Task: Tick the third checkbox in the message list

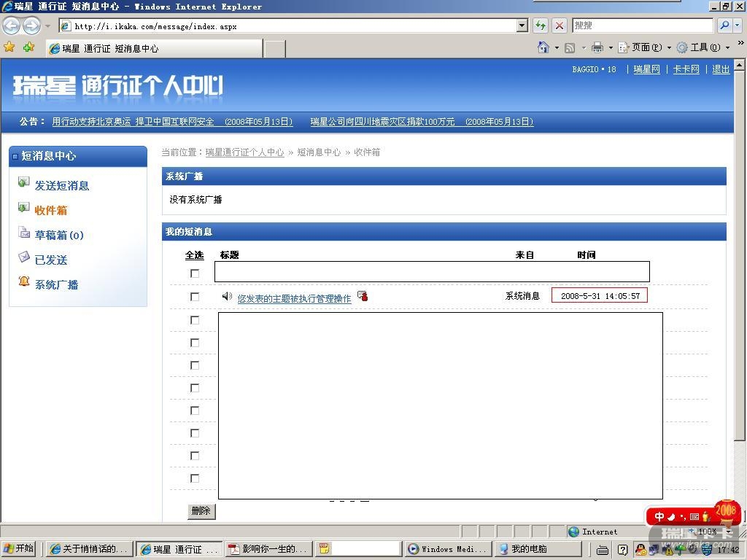Action: point(194,320)
